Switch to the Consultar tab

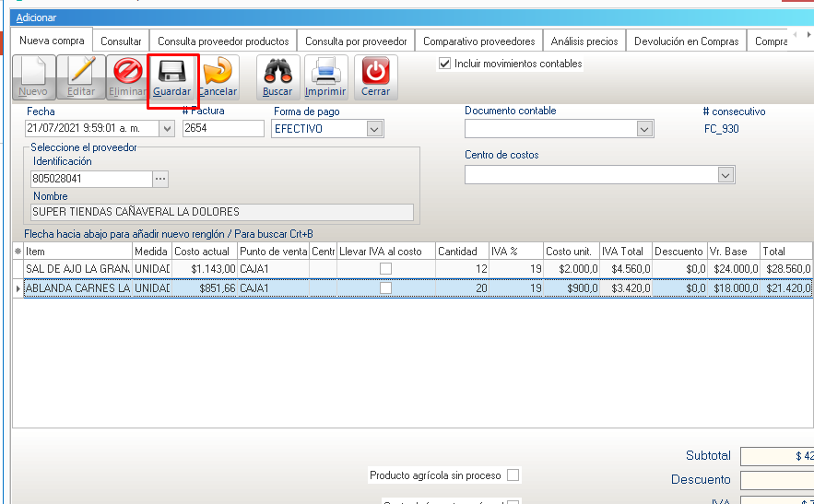[x=121, y=41]
